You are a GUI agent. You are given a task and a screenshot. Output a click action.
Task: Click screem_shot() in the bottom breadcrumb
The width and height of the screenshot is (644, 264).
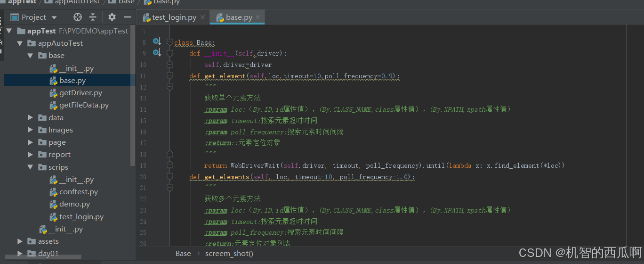pos(229,254)
